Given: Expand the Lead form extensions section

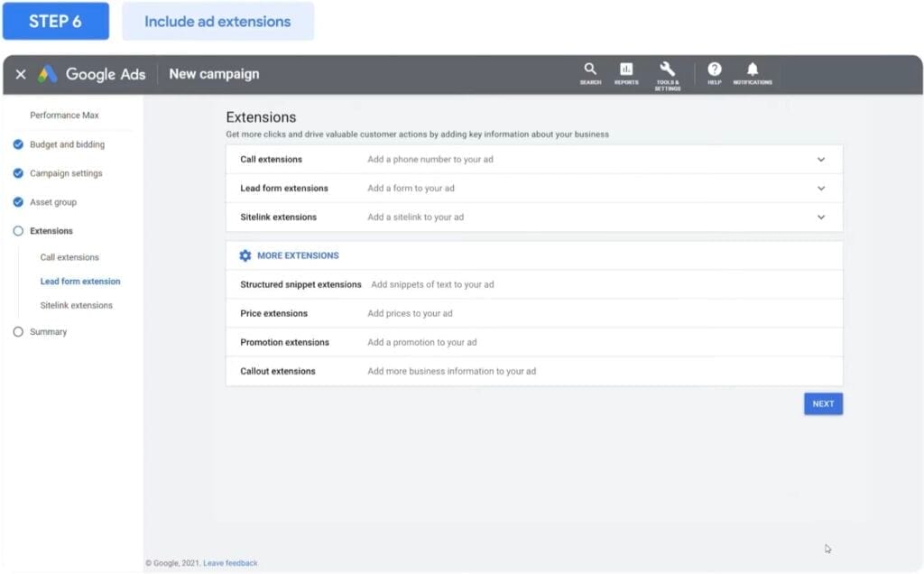Looking at the screenshot, I should (x=820, y=188).
